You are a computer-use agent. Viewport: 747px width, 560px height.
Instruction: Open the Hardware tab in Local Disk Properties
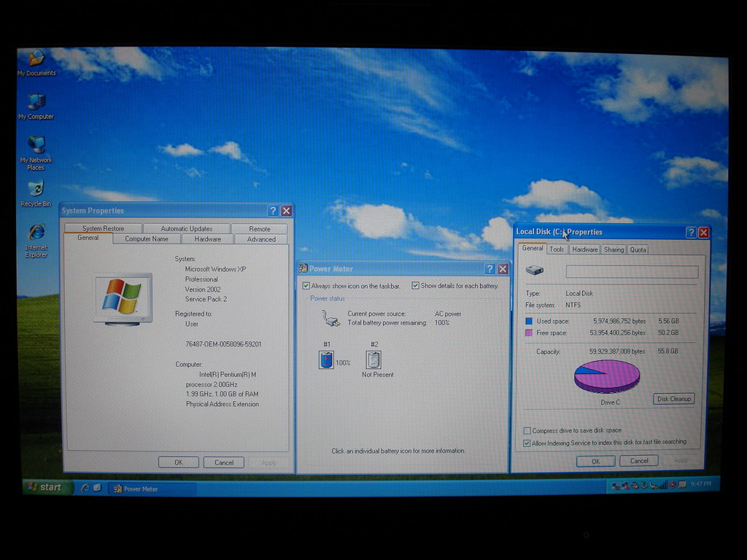[x=585, y=249]
